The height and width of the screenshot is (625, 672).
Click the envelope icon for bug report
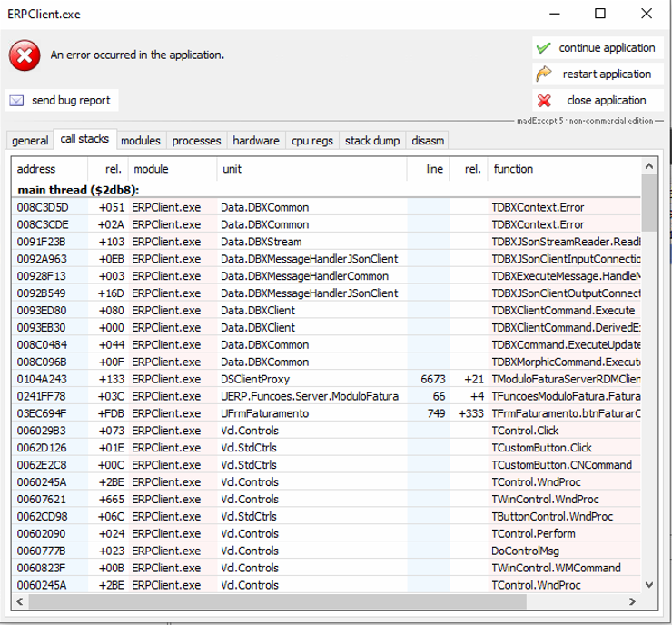(x=17, y=101)
